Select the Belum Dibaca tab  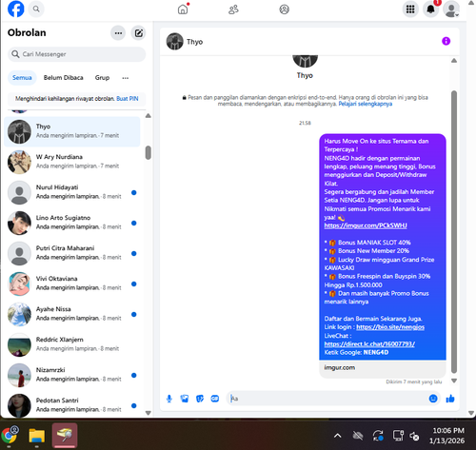(64, 78)
